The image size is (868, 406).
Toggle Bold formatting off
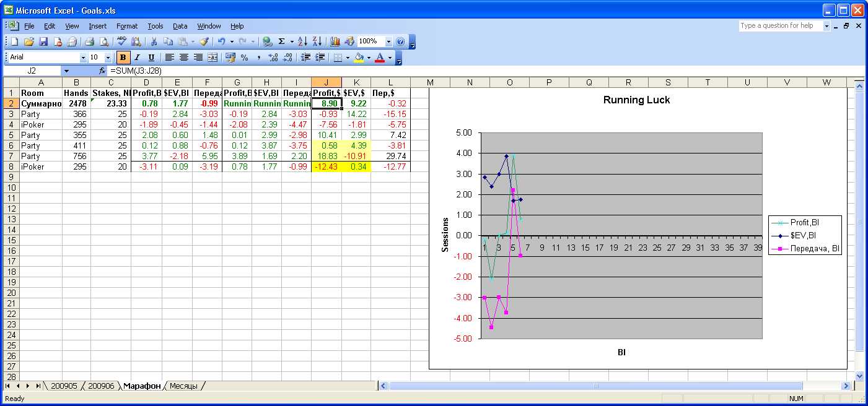pos(123,58)
